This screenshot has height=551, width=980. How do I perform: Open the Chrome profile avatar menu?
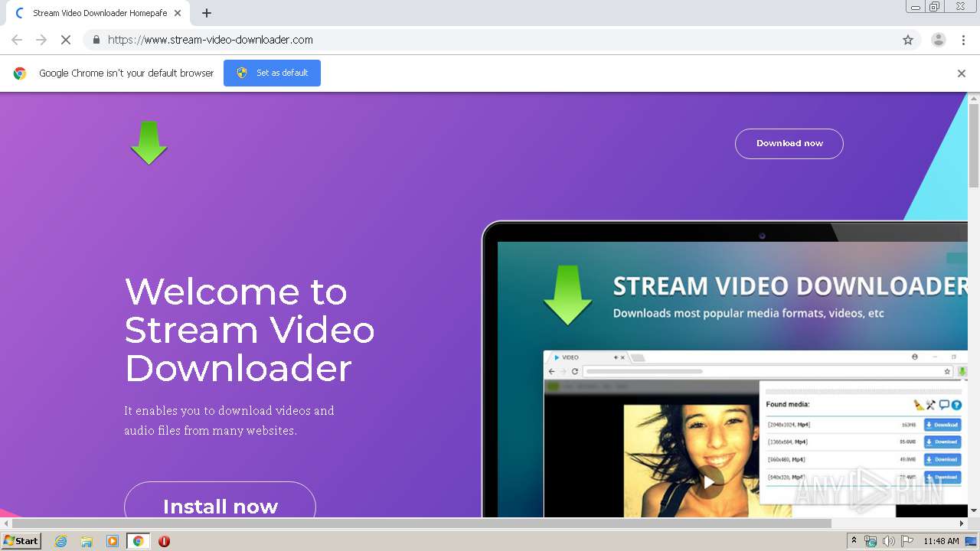939,40
